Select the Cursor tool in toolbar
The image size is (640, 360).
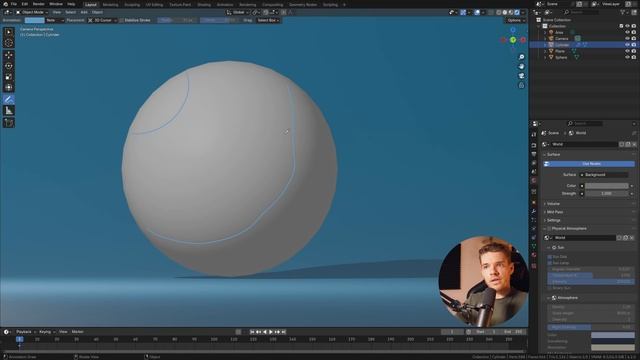(x=9, y=43)
